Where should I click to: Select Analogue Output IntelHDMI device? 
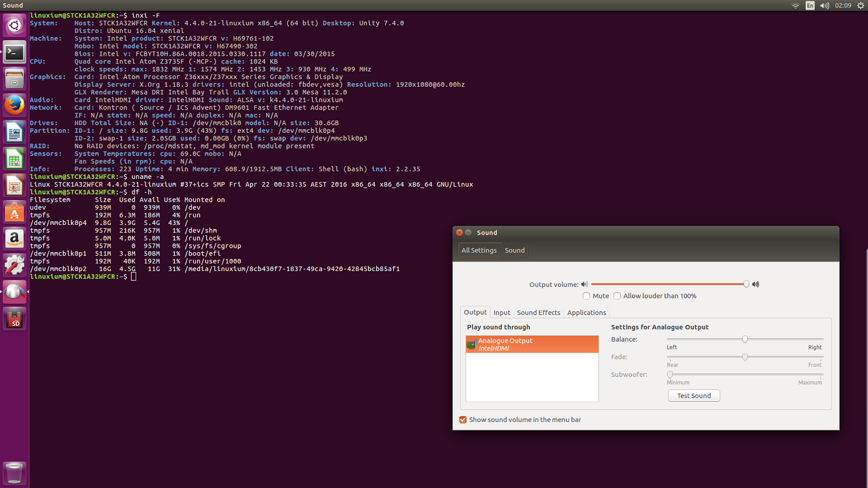(532, 344)
